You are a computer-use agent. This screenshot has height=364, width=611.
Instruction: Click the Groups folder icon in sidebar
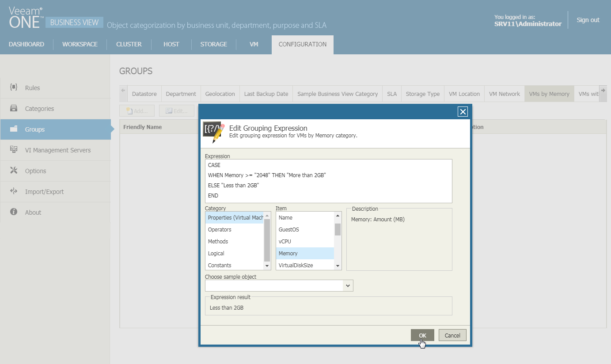(14, 129)
